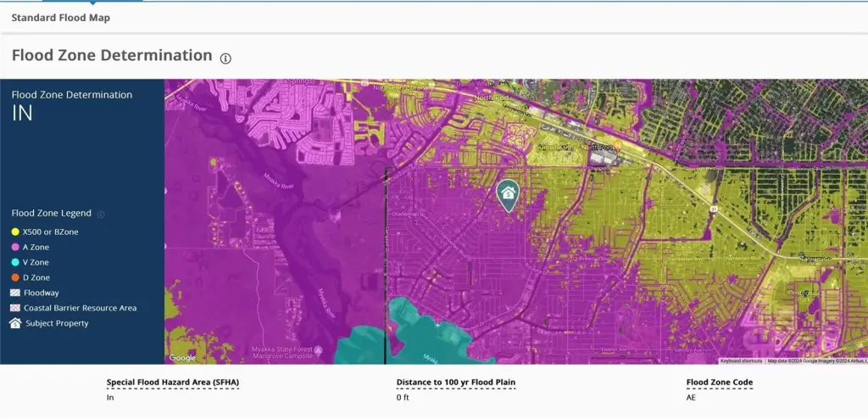
Task: Click the subject property home pin on map
Action: [508, 194]
